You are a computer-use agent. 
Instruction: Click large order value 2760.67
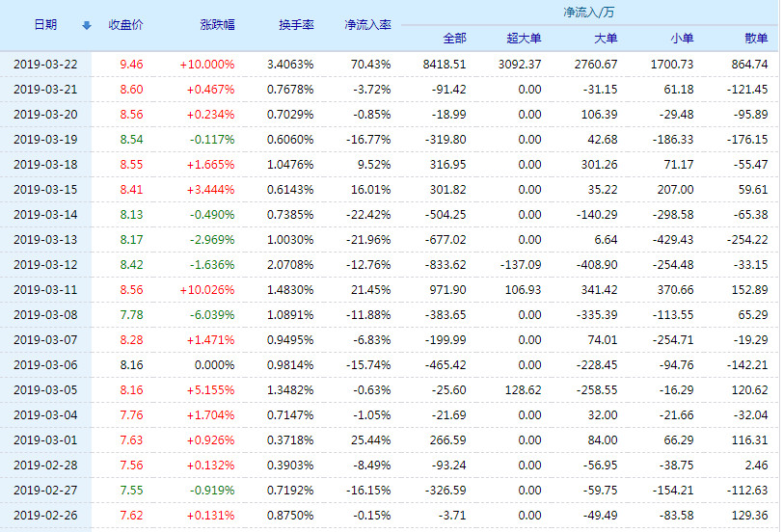pos(596,65)
